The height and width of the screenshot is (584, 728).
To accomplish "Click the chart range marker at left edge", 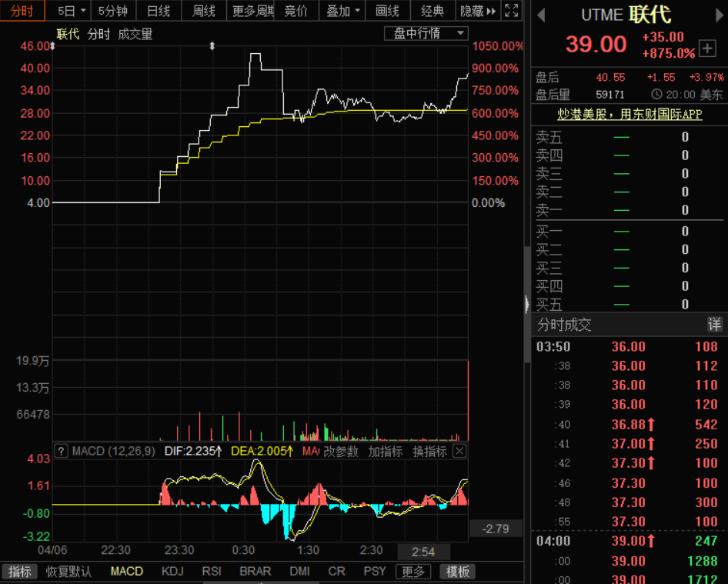I will (52, 46).
